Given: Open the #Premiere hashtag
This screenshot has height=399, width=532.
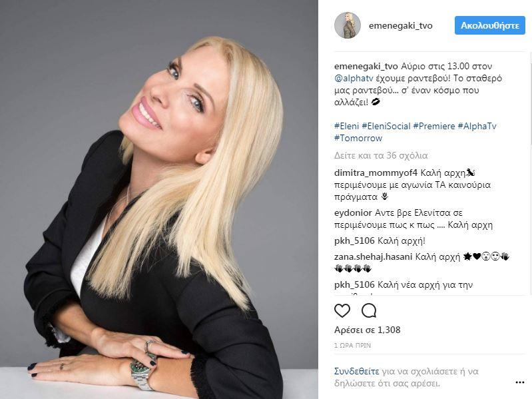Looking at the screenshot, I should pyautogui.click(x=434, y=126).
